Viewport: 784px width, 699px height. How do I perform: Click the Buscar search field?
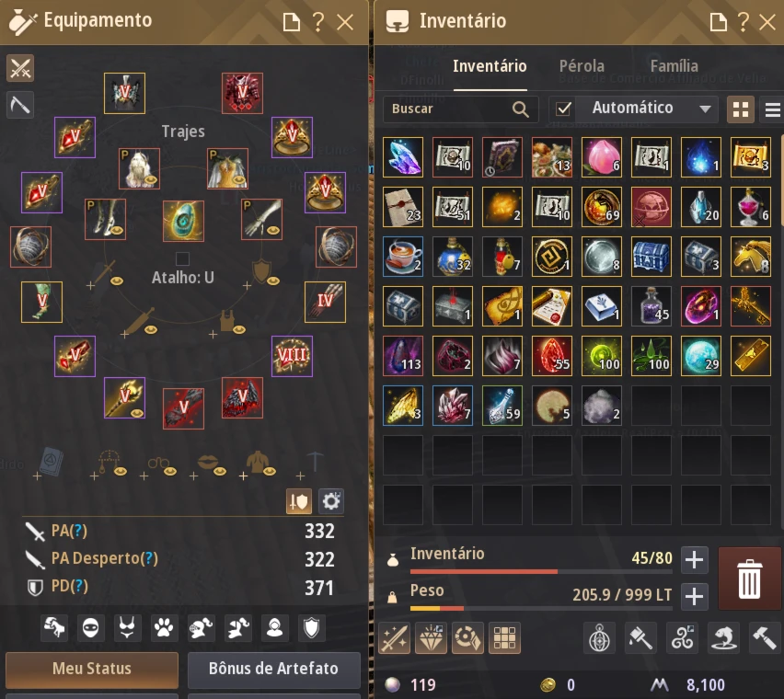pos(460,109)
